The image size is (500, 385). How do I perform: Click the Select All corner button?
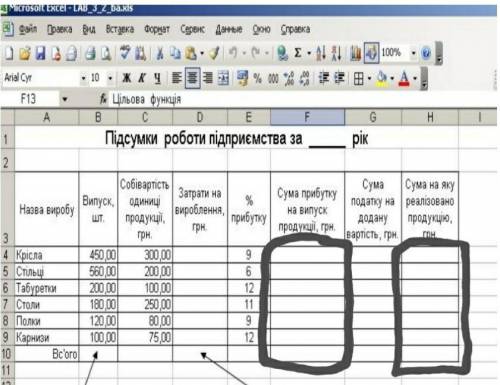(7, 117)
